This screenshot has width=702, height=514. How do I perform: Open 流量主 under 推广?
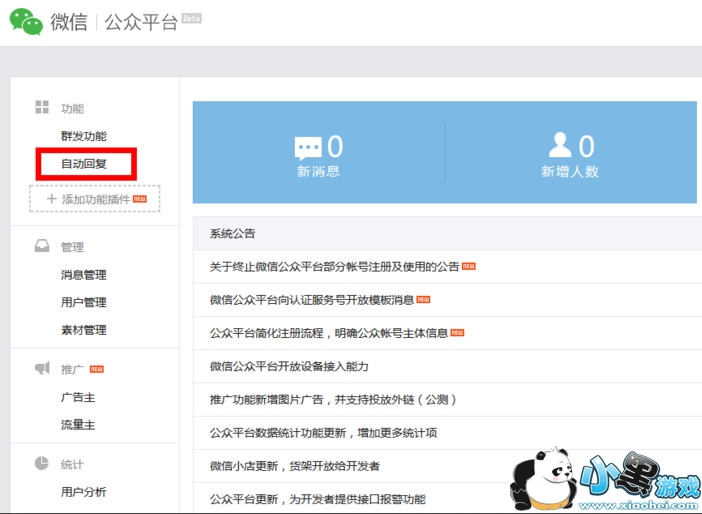click(78, 424)
